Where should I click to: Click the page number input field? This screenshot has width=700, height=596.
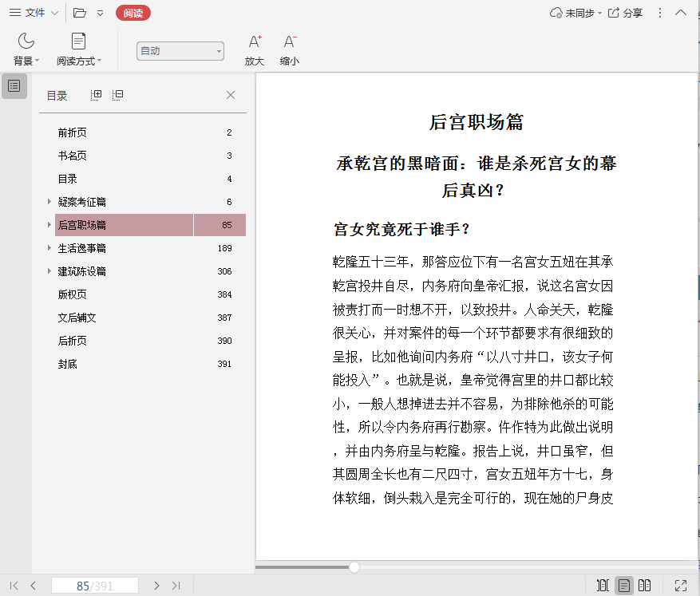[95, 586]
